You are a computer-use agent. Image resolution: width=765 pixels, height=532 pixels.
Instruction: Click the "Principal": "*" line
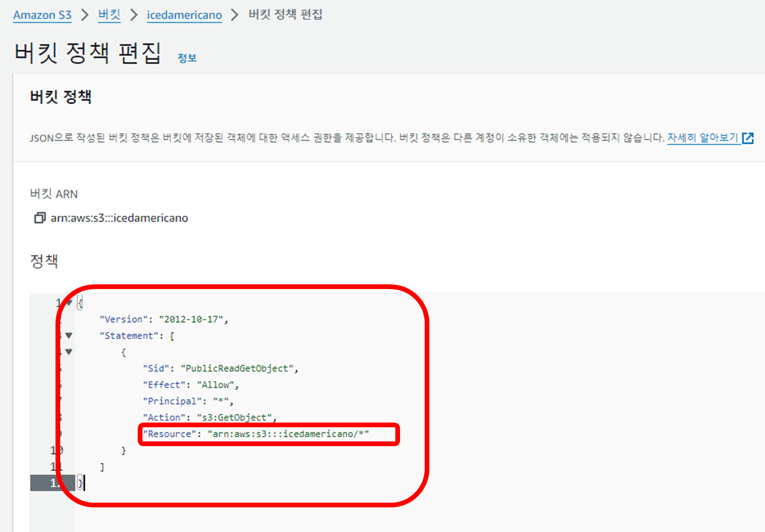(188, 401)
